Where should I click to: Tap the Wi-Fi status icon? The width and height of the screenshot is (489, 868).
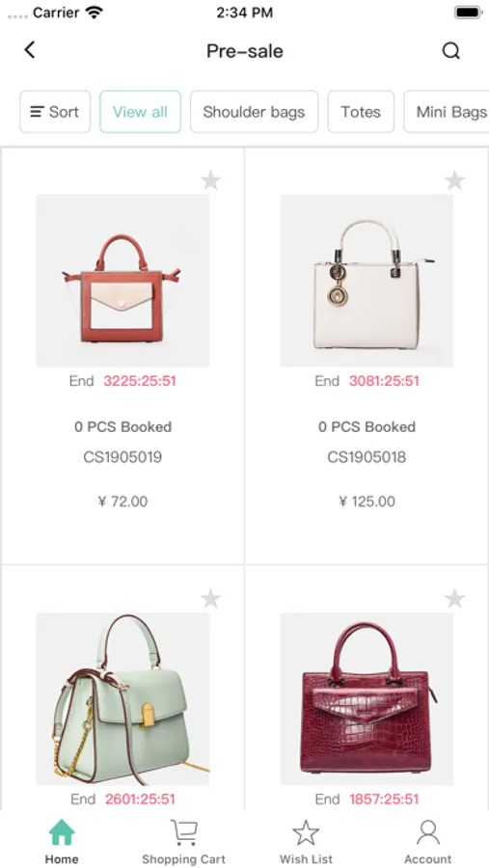point(95,13)
